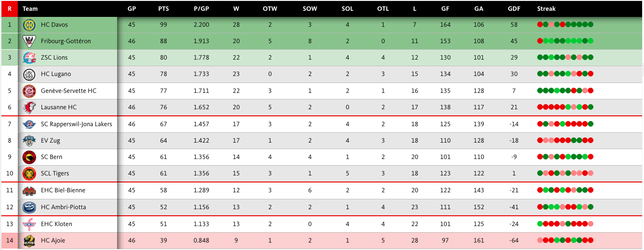The width and height of the screenshot is (644, 250).
Task: Sort standings by P/GP header
Action: click(201, 8)
